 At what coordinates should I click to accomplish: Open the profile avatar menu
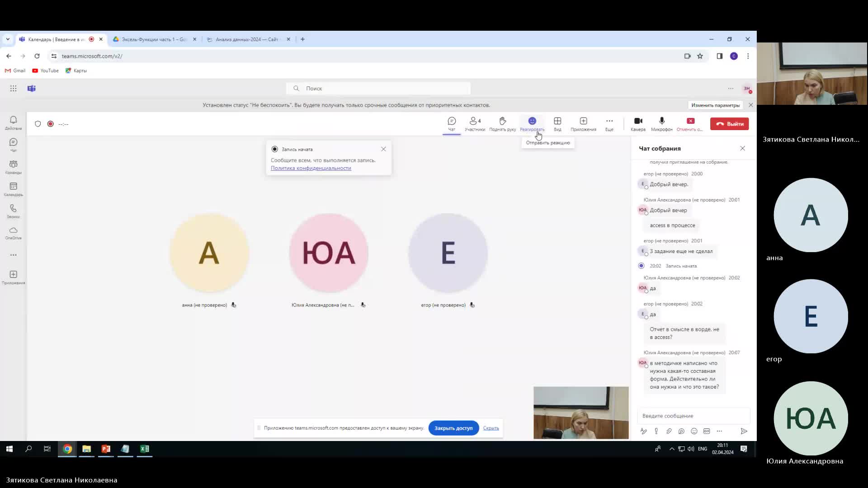click(x=747, y=89)
